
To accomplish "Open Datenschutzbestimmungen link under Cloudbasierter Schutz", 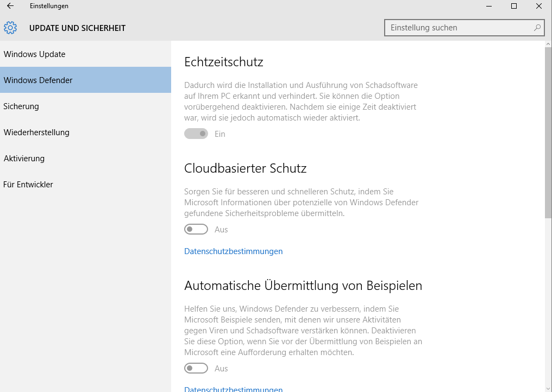I will [x=234, y=251].
